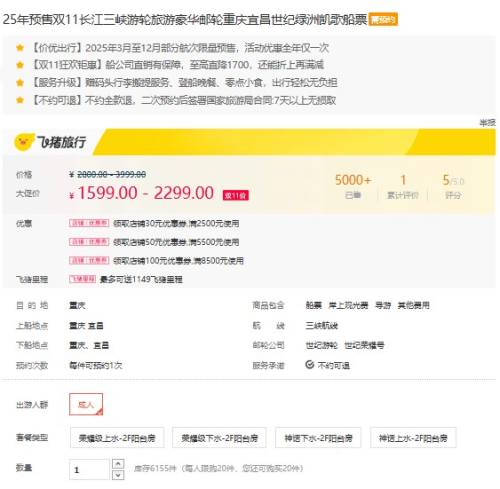
Task: Choose package 神话上水-2F阳台房
Action: (x=413, y=438)
